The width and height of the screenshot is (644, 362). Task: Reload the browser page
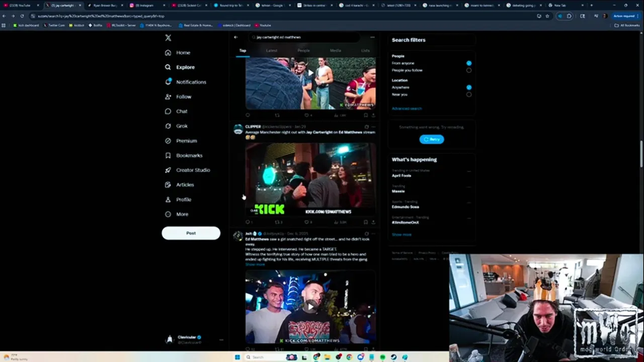(x=22, y=16)
